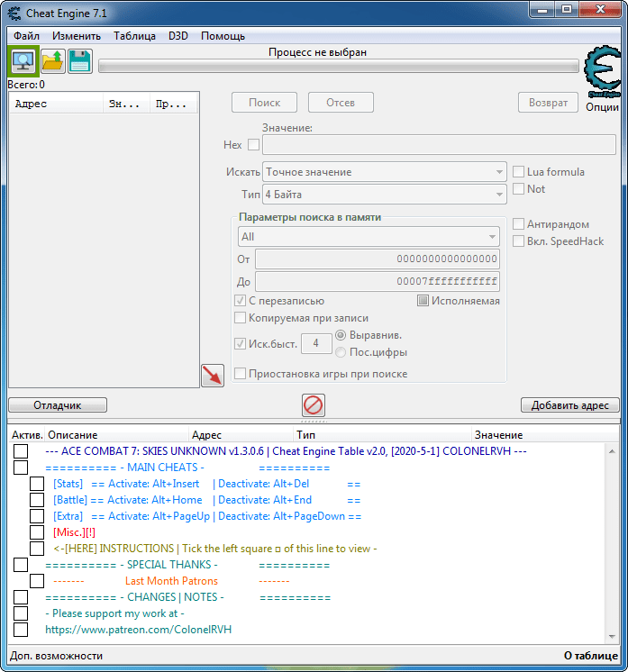Click cheat table scrollbar down arrow
This screenshot has width=628, height=672.
coord(612,637)
